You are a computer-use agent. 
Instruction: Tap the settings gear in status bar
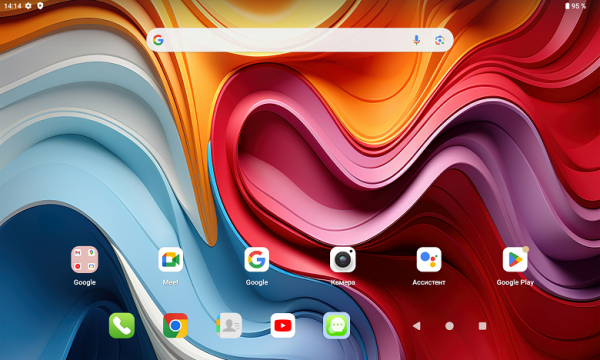(28, 6)
